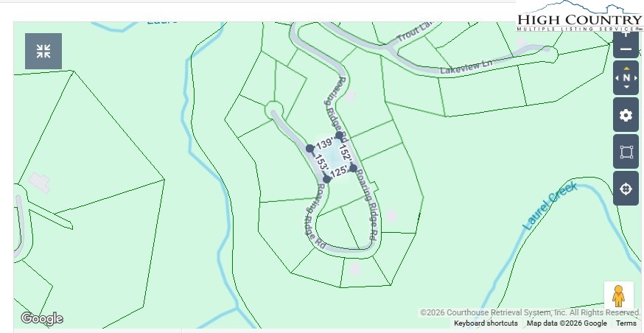Image resolution: width=644 pixels, height=333 pixels.
Task: Click the Map data ©2026 Google text
Action: pos(566,323)
